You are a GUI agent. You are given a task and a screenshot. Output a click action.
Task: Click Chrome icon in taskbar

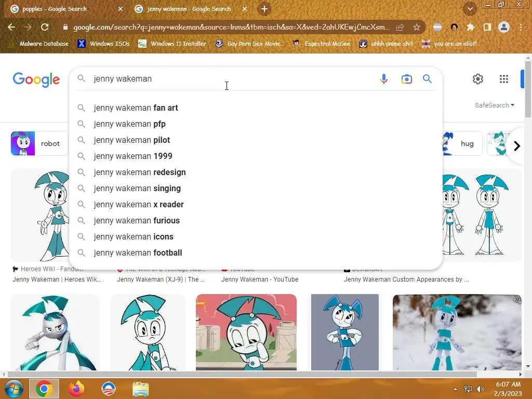44,389
